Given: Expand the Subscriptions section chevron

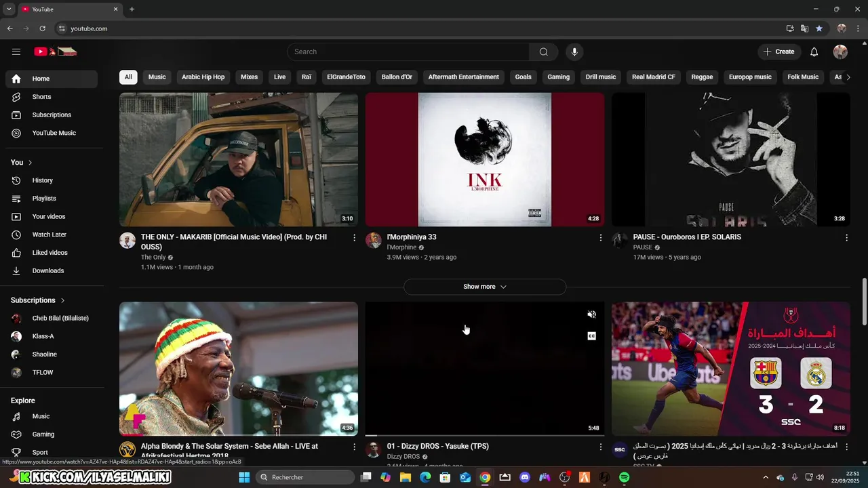Looking at the screenshot, I should click(x=63, y=300).
